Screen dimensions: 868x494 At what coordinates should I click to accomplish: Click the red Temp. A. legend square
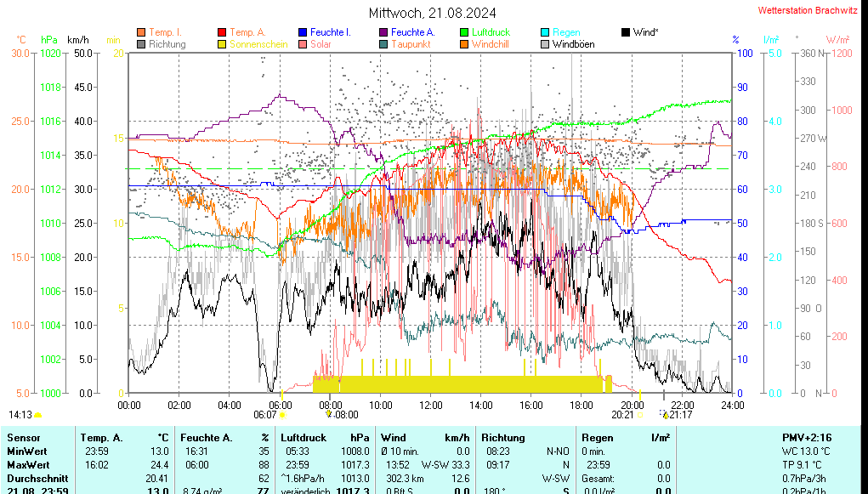pos(223,32)
